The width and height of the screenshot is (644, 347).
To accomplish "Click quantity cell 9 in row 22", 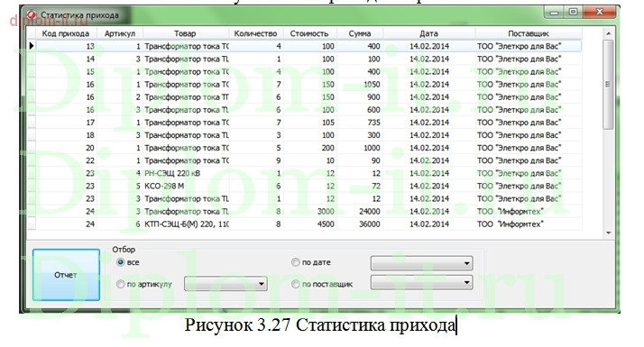I will (x=256, y=160).
